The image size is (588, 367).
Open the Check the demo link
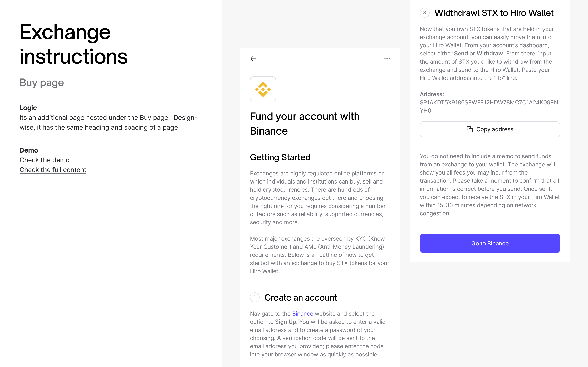[45, 160]
